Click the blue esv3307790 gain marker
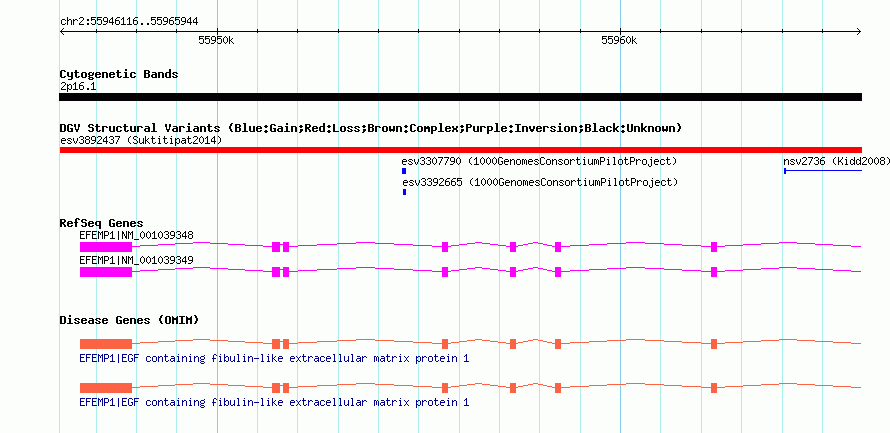This screenshot has width=890, height=433. click(404, 171)
